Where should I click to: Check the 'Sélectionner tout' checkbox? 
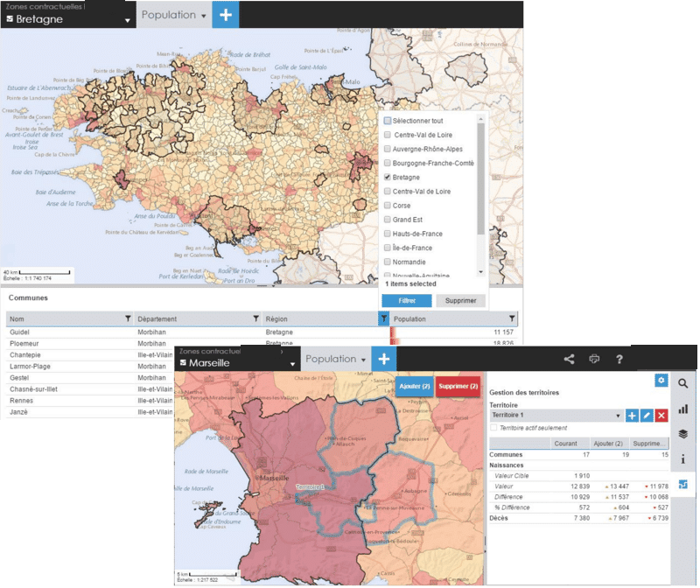pyautogui.click(x=388, y=121)
